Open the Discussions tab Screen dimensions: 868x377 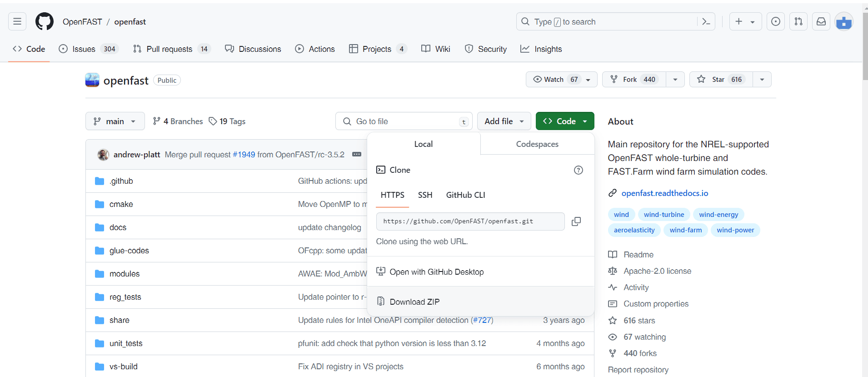(253, 49)
